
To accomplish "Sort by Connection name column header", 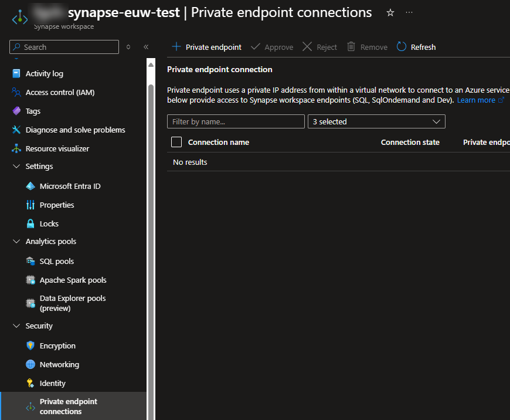I will tap(219, 143).
